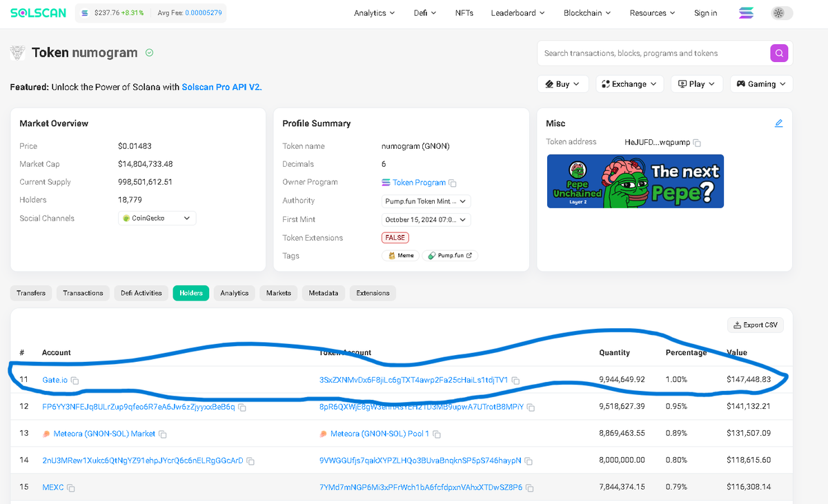Expand the Pump.fun Token Mint authority dropdown

tap(426, 201)
